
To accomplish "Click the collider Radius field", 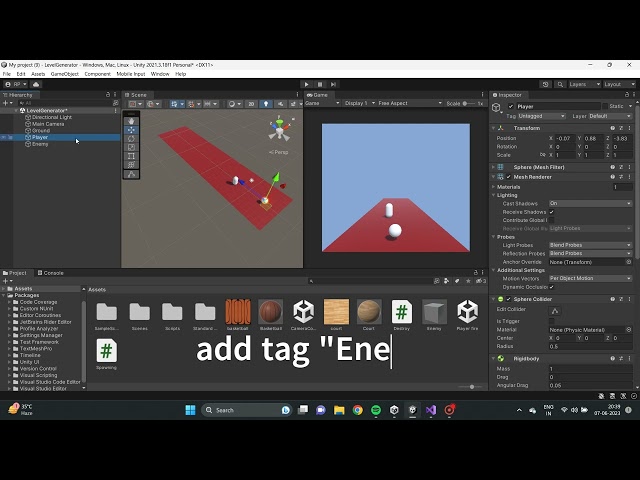I will (590, 347).
